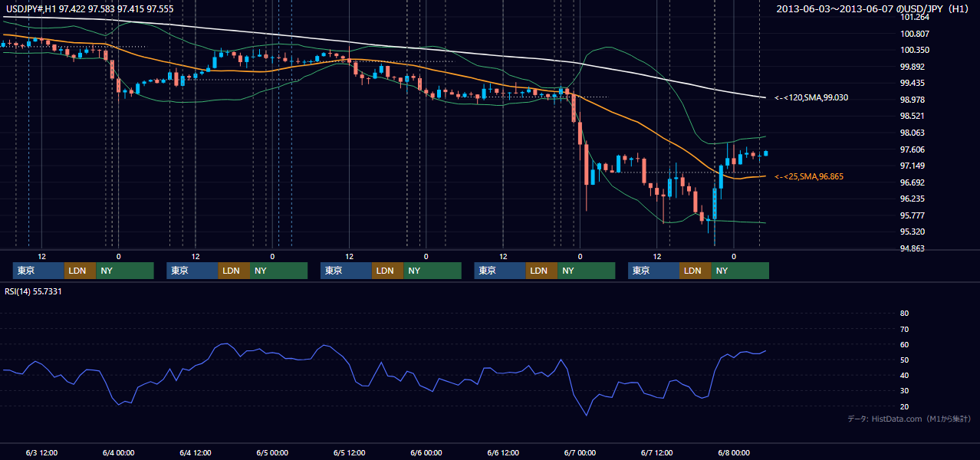Screen dimensions: 980x460
Task: Click the June 3 NY session block
Action: click(125, 271)
